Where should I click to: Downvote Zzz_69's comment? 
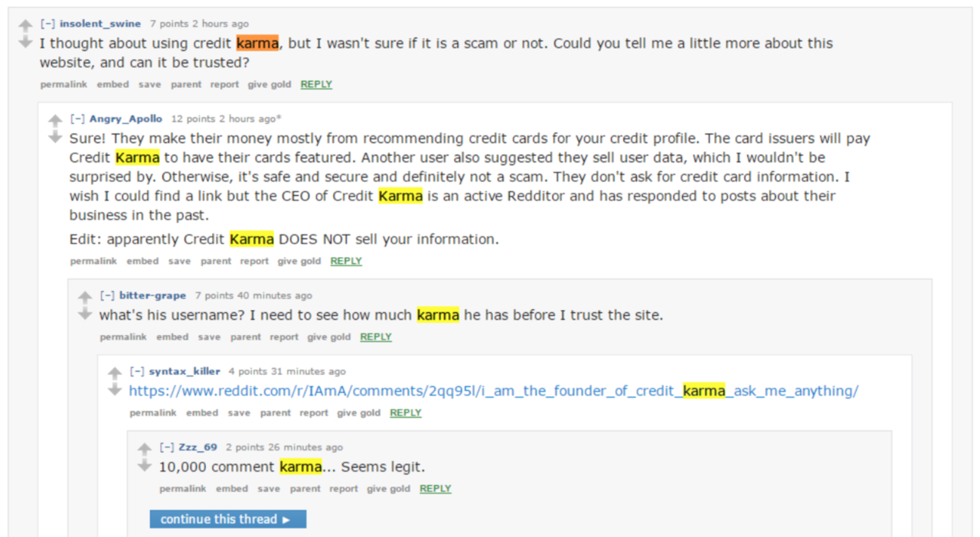(x=145, y=465)
